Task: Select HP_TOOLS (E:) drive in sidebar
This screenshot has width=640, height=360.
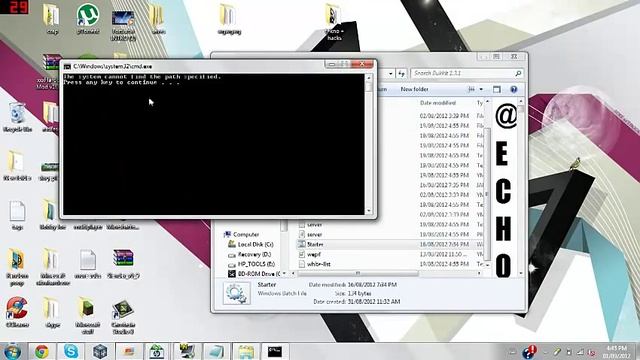Action: 251,264
